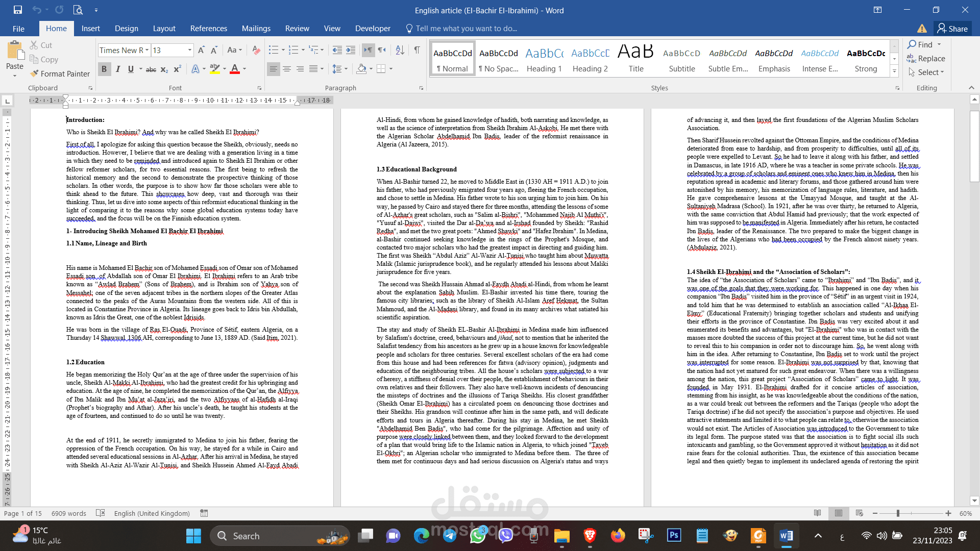Apply the Subtitle style
This screenshot has width=980, height=551.
[682, 59]
